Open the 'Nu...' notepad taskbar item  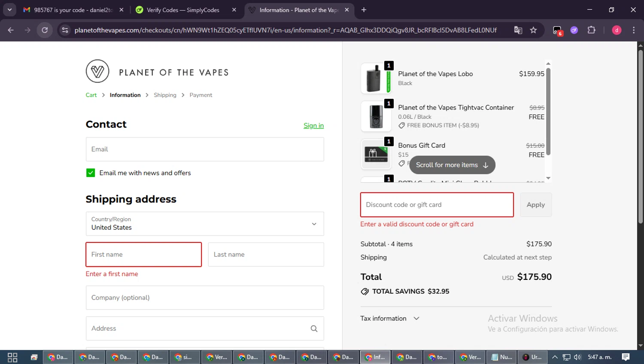[502, 357]
